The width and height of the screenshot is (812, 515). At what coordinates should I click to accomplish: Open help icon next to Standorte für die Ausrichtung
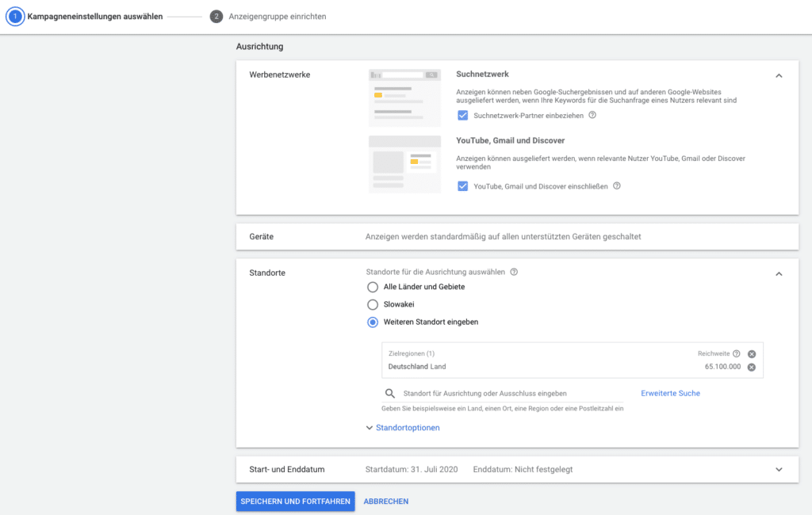(514, 272)
